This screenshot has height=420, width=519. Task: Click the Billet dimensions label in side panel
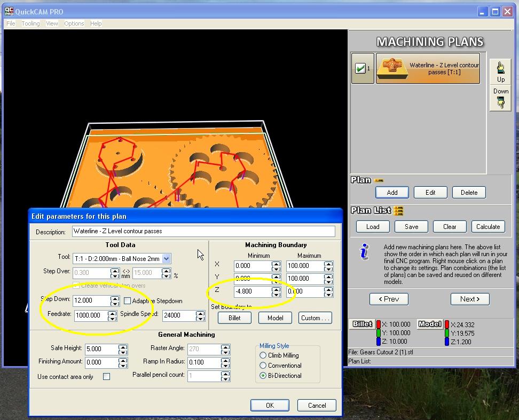(362, 324)
